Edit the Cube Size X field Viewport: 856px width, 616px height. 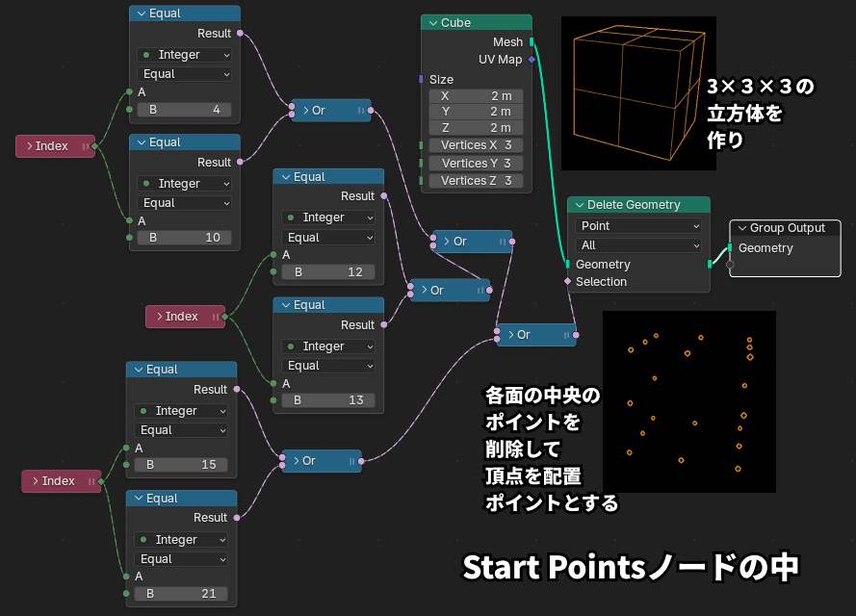476,96
